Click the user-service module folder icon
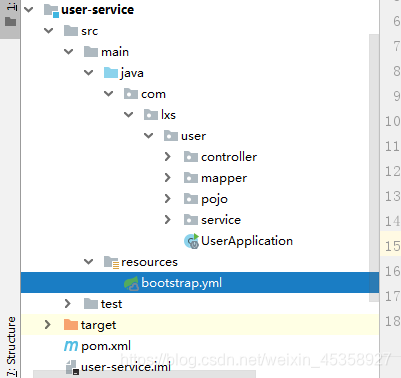Screen dimensions: 401x378 (x=51, y=10)
